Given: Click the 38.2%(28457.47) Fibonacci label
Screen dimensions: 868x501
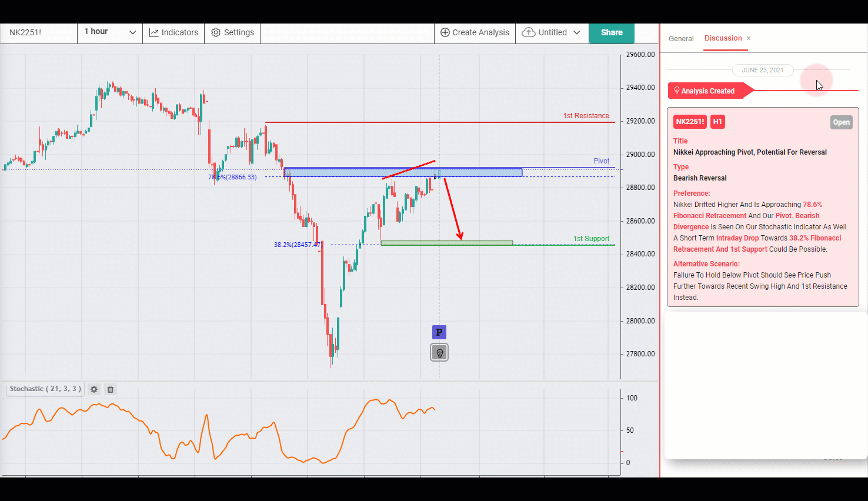Looking at the screenshot, I should 298,245.
